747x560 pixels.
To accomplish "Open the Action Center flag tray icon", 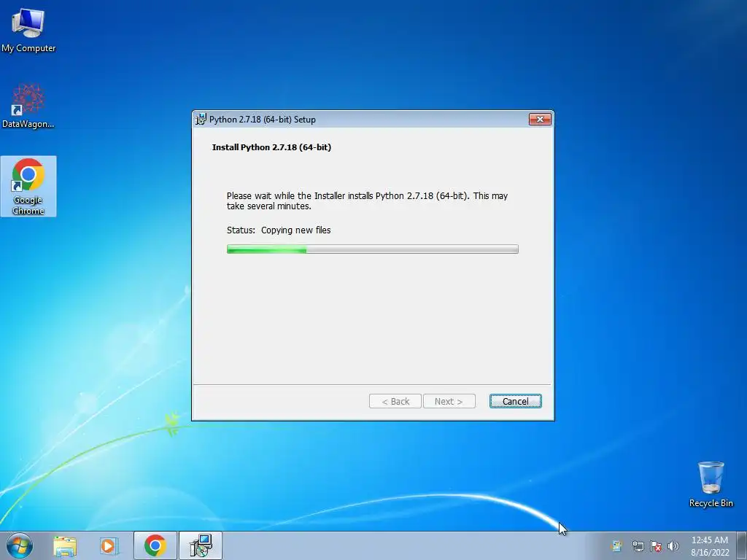I will click(656, 546).
